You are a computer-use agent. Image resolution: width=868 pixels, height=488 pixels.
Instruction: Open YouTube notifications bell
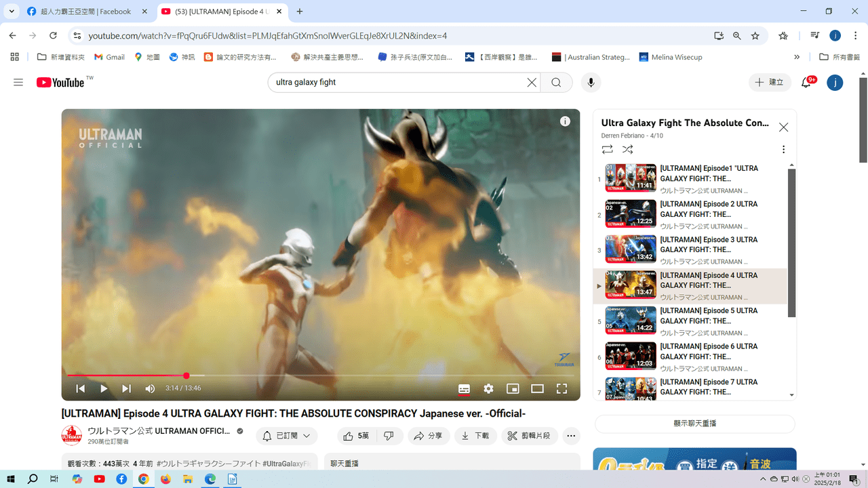pyautogui.click(x=806, y=82)
